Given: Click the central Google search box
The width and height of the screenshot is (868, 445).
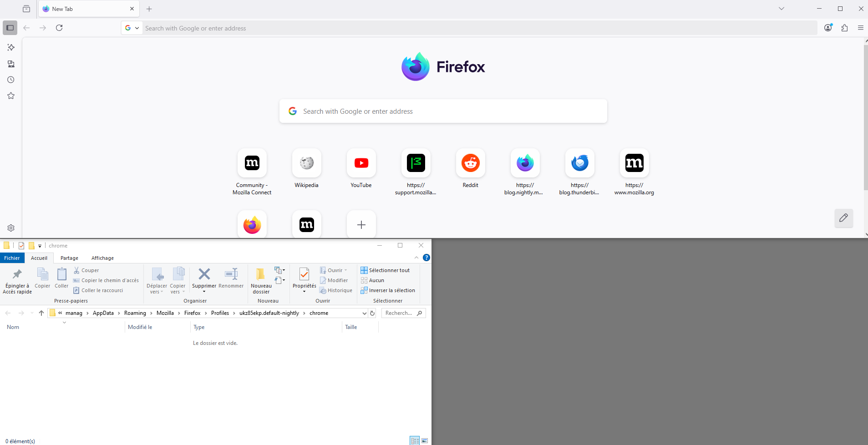Looking at the screenshot, I should click(443, 111).
